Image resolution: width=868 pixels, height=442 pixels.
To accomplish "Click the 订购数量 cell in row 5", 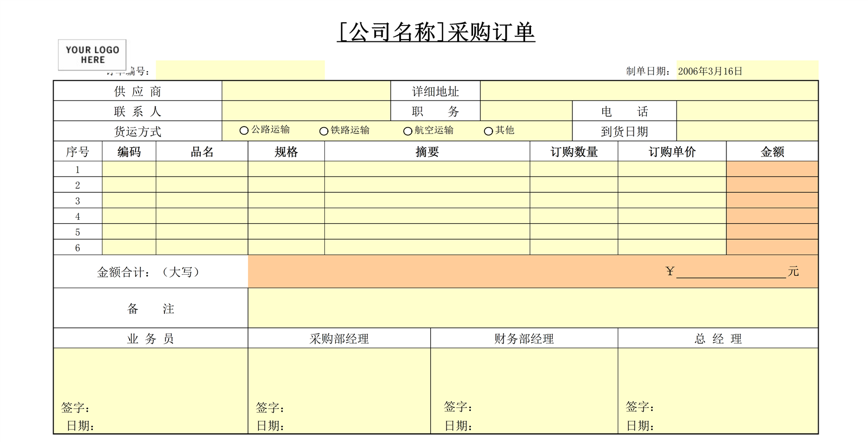I will point(574,232).
